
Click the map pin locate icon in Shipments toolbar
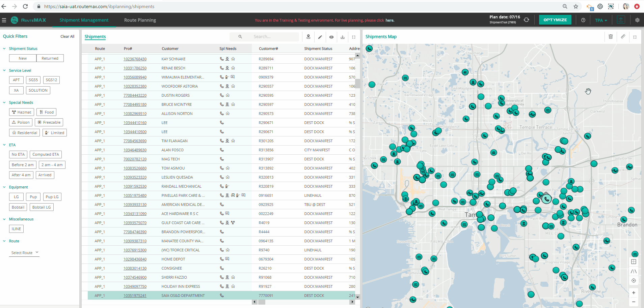tap(308, 37)
